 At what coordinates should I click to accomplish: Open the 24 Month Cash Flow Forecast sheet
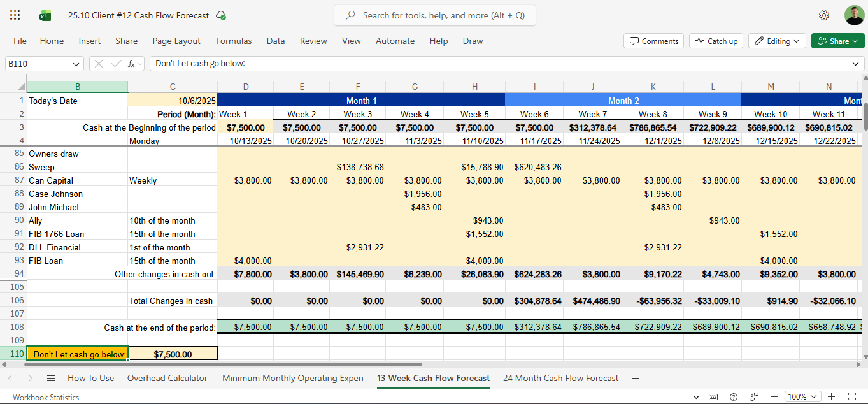(x=560, y=378)
